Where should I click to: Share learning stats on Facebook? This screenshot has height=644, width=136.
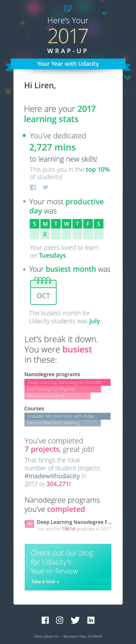pos(33,187)
